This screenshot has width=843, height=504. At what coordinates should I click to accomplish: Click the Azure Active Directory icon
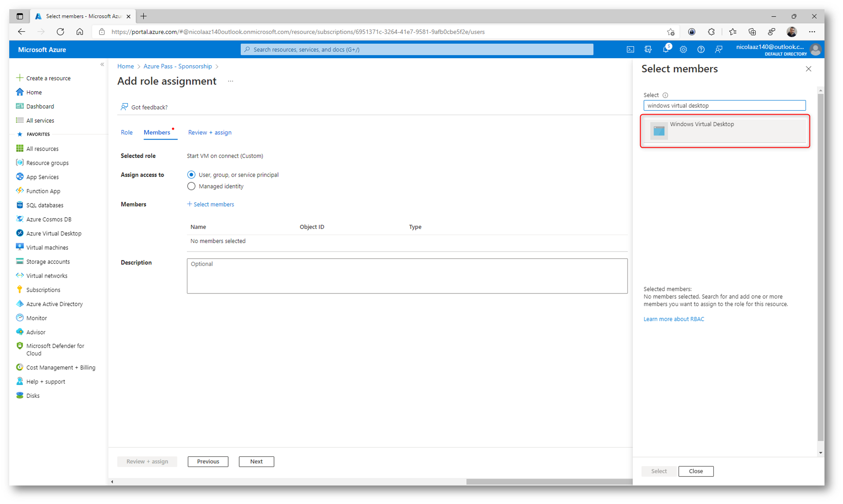19,304
